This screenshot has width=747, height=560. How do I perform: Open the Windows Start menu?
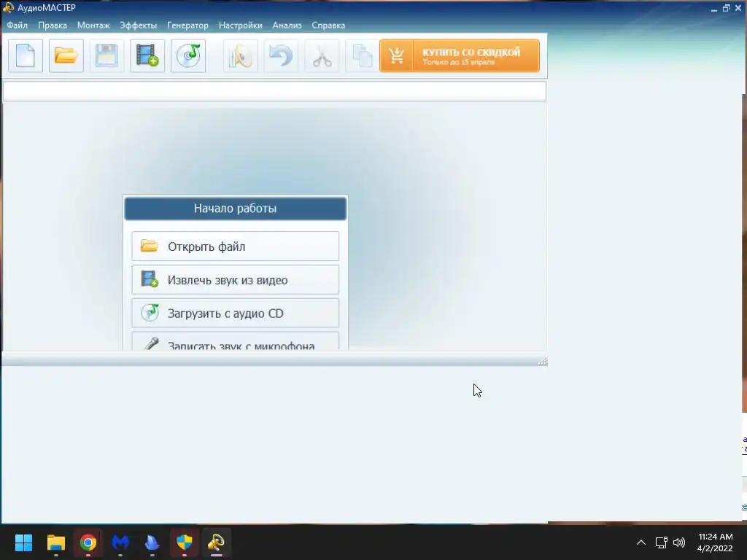[x=23, y=542]
